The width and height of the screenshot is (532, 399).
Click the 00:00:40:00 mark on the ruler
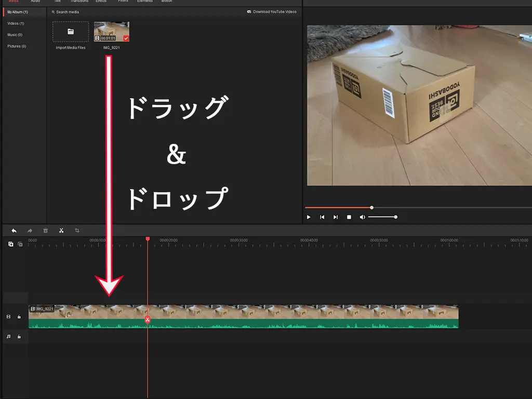309,240
